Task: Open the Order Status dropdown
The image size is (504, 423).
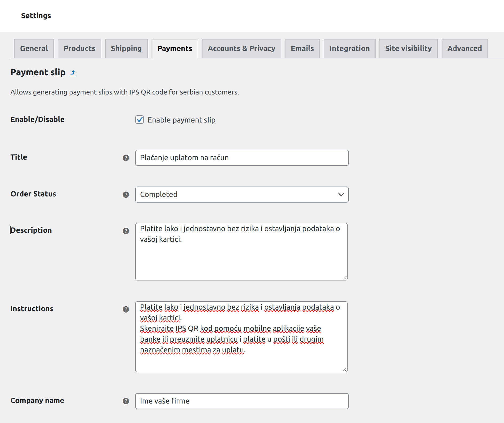Action: coord(242,195)
